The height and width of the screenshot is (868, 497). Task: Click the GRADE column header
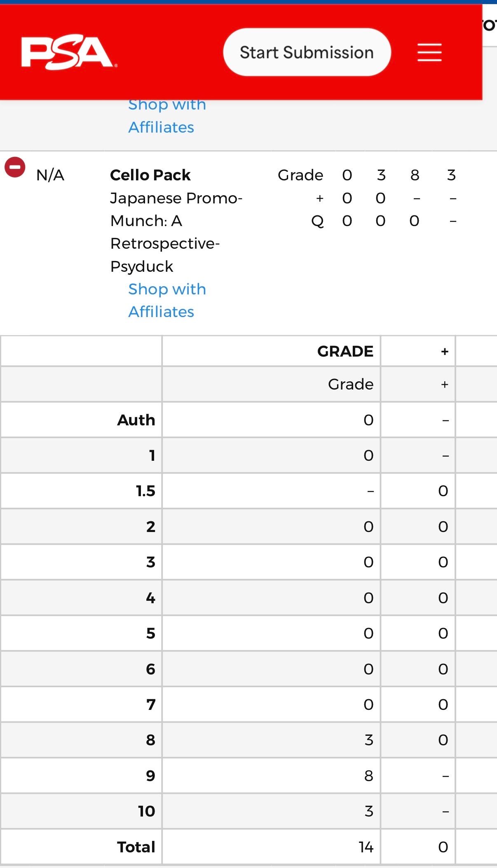tap(345, 351)
